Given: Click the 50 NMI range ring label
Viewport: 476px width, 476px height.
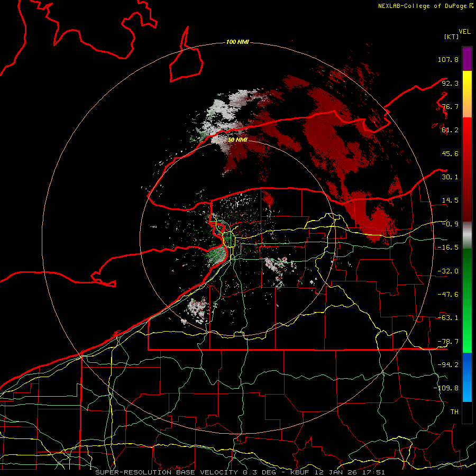Looking at the screenshot, I should (237, 140).
